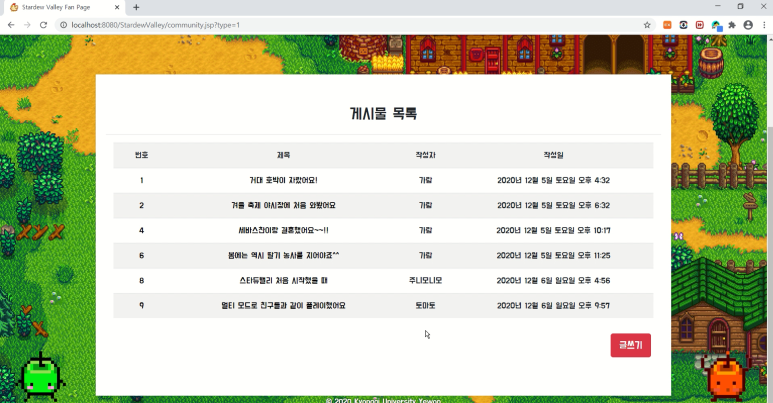Click the footer copyright text
This screenshot has height=403, width=773.
click(x=384, y=400)
